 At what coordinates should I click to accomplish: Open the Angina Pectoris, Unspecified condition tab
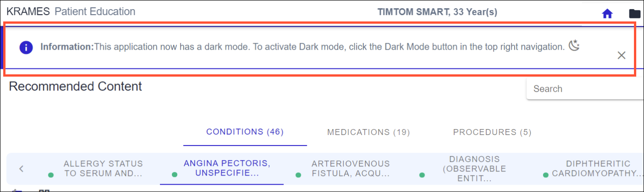tap(221, 168)
